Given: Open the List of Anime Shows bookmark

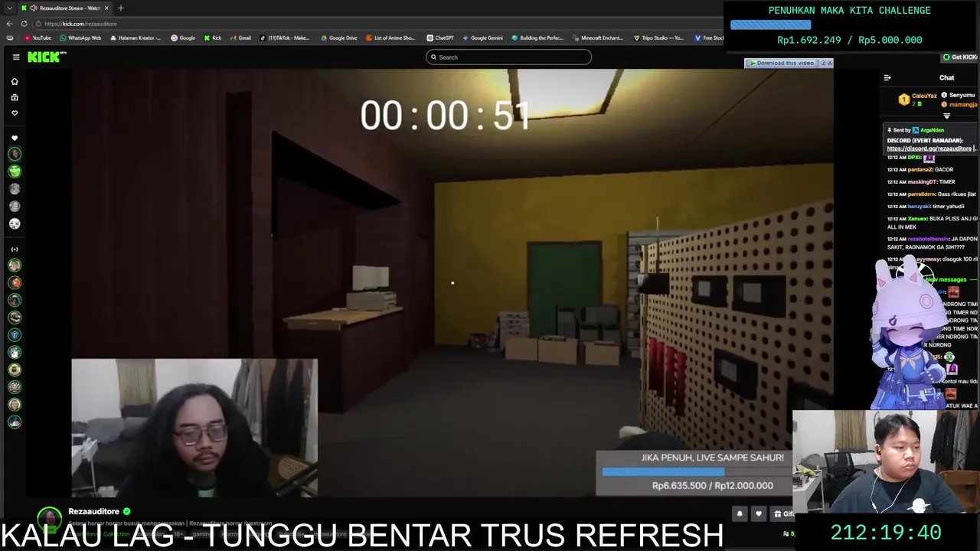Looking at the screenshot, I should 390,37.
